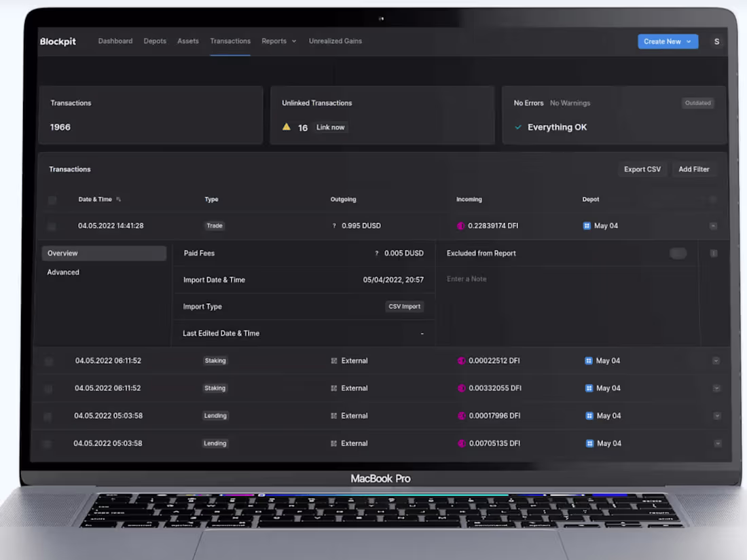Click Export CSV
Screen dimensions: 747x560
tap(642, 169)
